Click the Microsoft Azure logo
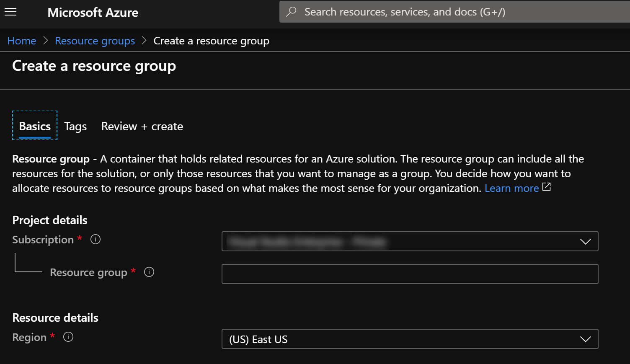The width and height of the screenshot is (630, 364). coord(93,13)
